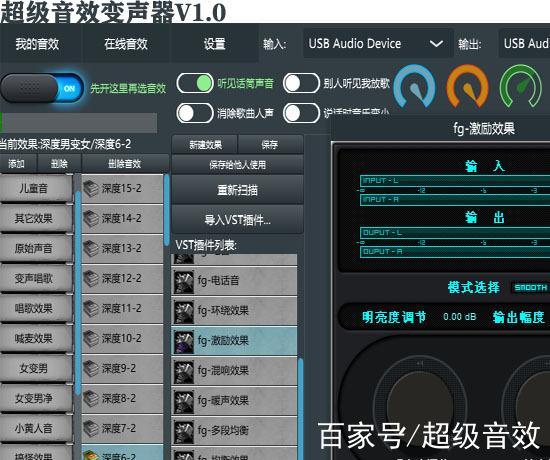Open SMOOTH mode selector
This screenshot has height=460, width=550.
531,288
